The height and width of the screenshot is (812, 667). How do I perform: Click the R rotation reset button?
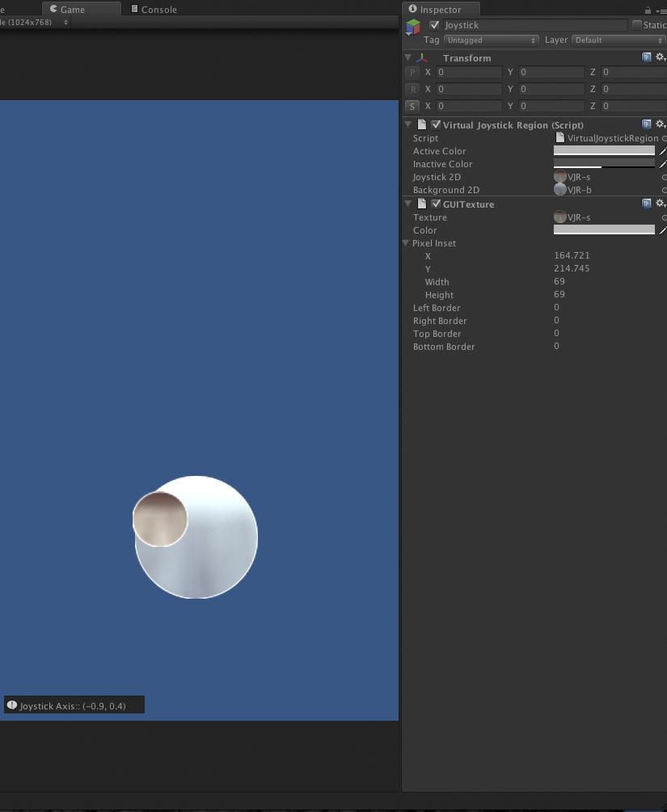pos(412,90)
